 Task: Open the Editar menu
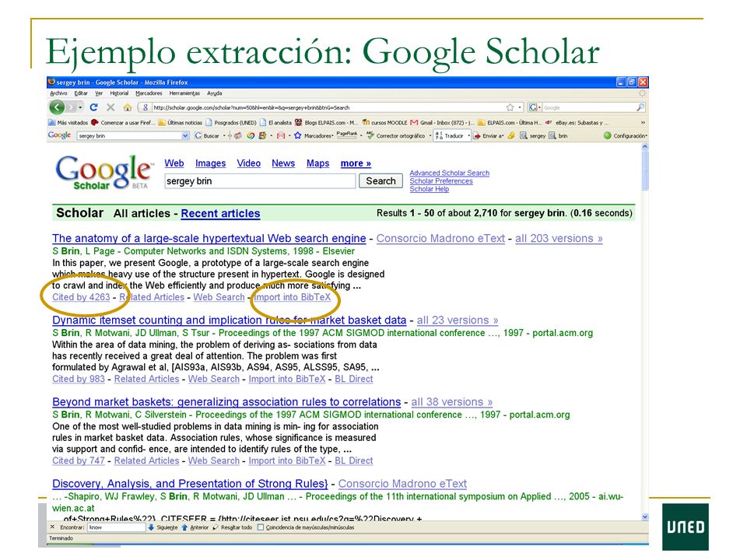tap(81, 93)
